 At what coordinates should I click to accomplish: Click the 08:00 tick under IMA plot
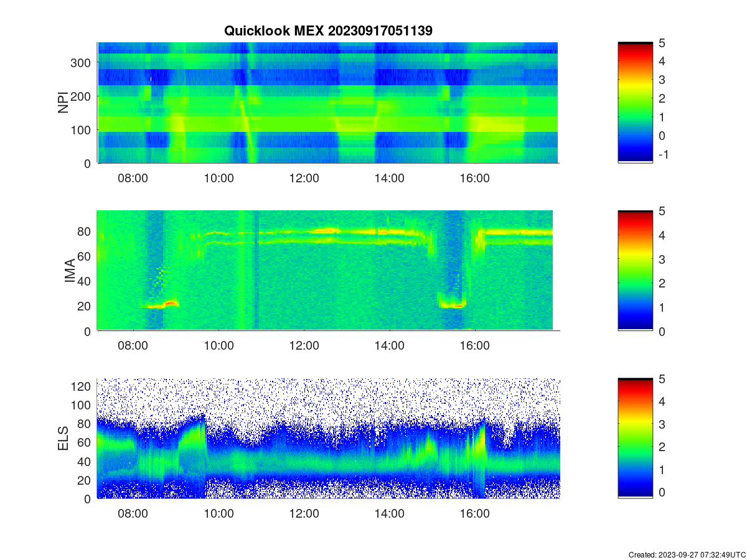133,346
